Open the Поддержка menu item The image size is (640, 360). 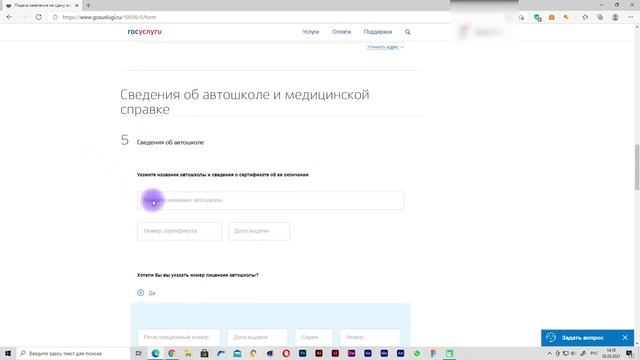coord(378,32)
